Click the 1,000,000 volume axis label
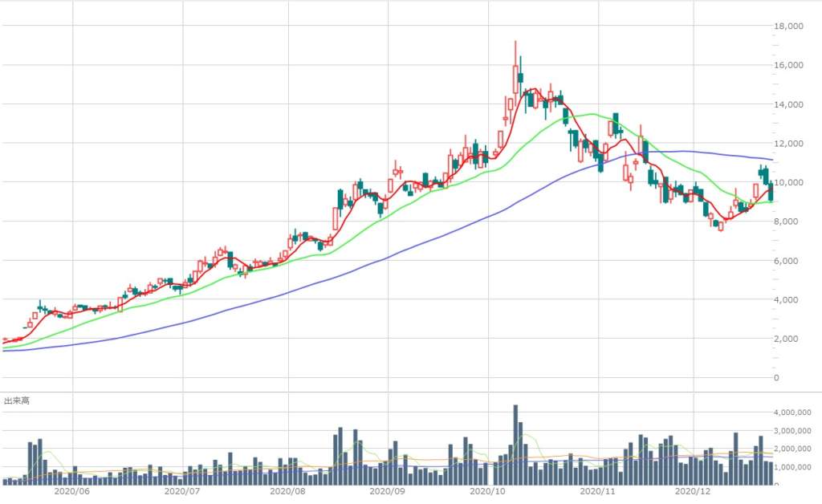The height and width of the screenshot is (504, 822). [x=792, y=467]
